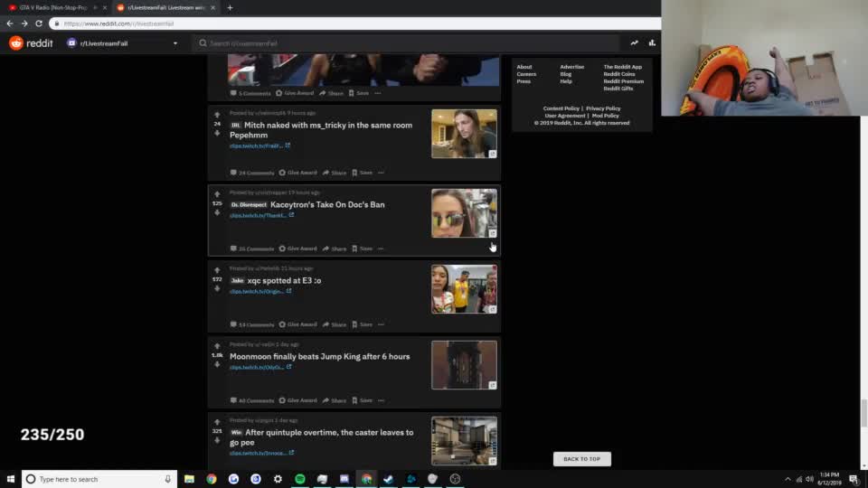Open comments on the xqc spotted post
868x488 pixels.
(x=252, y=324)
